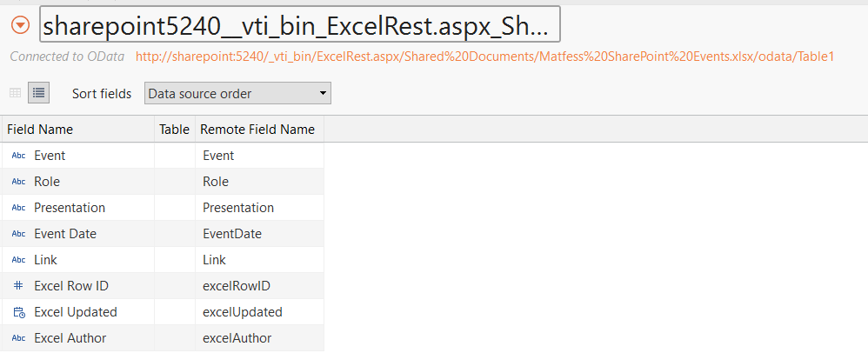Click the remote field name Presentation cell
This screenshot has height=353, width=868.
(x=260, y=208)
